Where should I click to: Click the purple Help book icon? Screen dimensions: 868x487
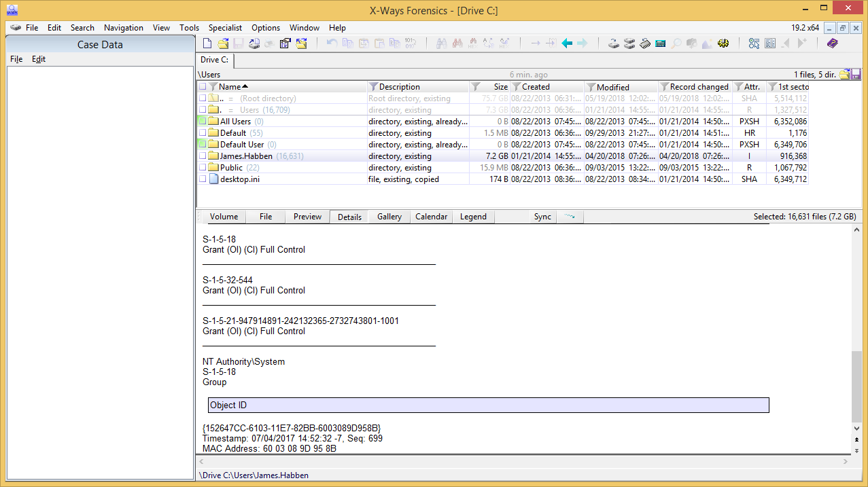pos(833,43)
